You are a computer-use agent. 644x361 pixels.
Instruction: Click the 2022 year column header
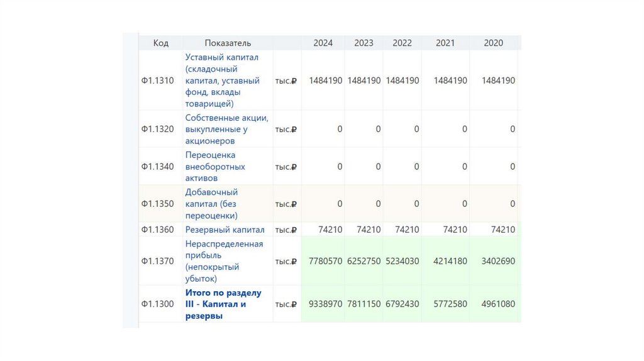[402, 43]
